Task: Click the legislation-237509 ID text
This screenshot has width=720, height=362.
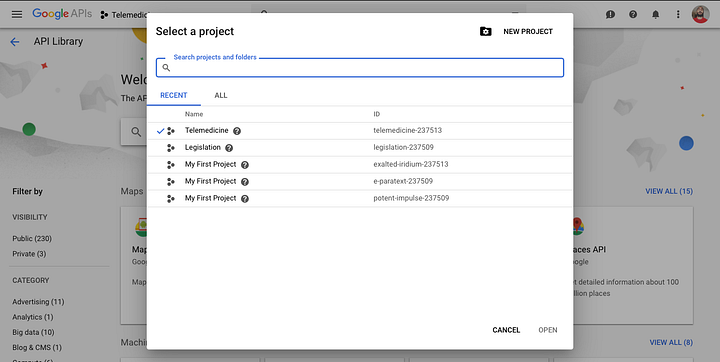Action: [x=404, y=147]
